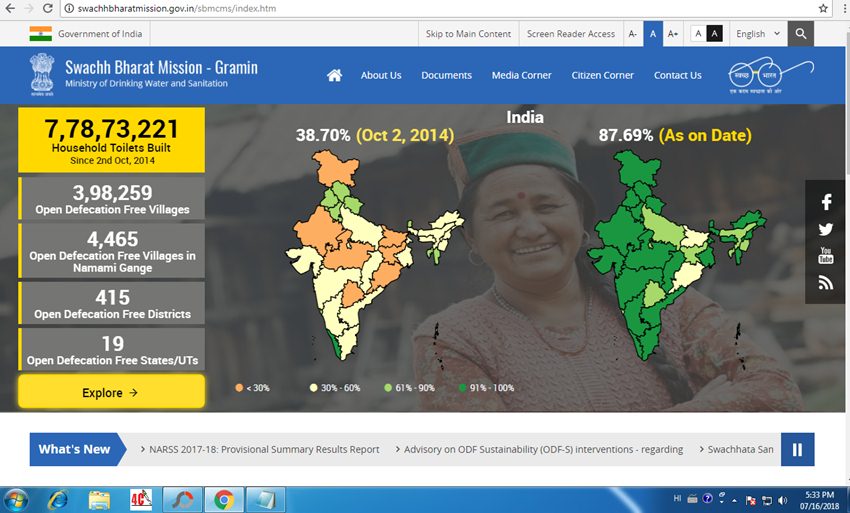Screen dimensions: 850x513
Task: Open Internet Explorer from the taskbar
Action: pyautogui.click(x=57, y=499)
